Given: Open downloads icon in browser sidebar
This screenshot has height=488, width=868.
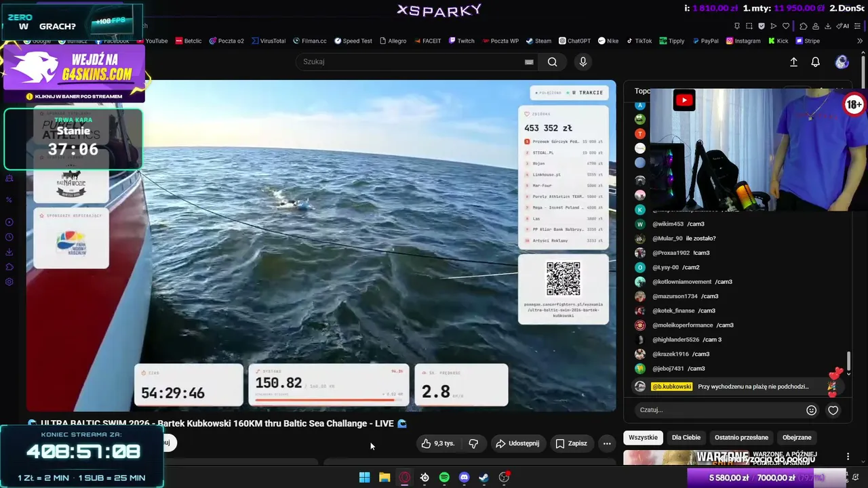Looking at the screenshot, I should pos(9,252).
